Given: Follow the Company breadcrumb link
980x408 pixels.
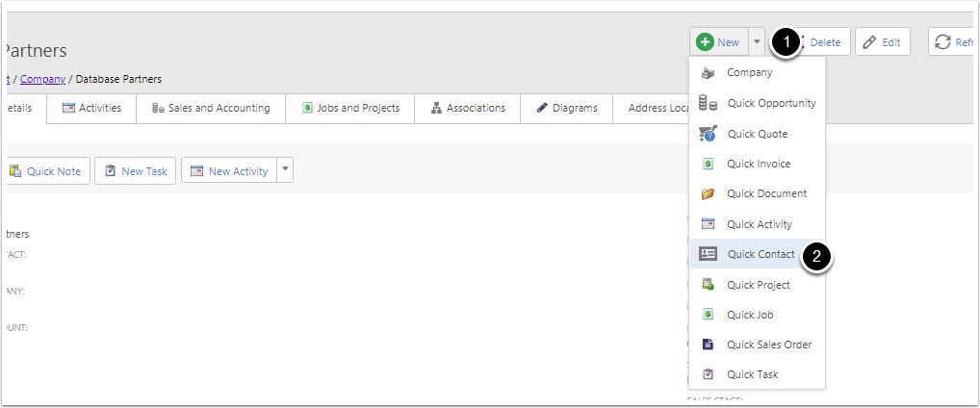Looking at the screenshot, I should (x=43, y=79).
